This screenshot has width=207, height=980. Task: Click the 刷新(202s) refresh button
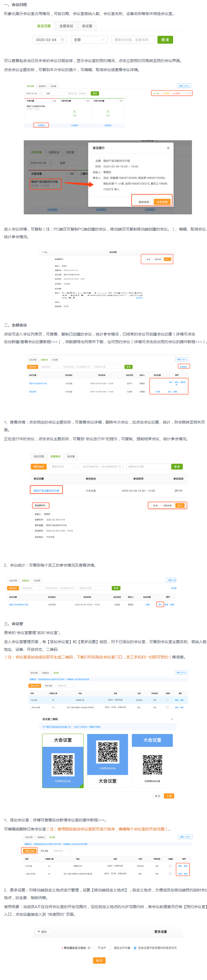tap(184, 86)
